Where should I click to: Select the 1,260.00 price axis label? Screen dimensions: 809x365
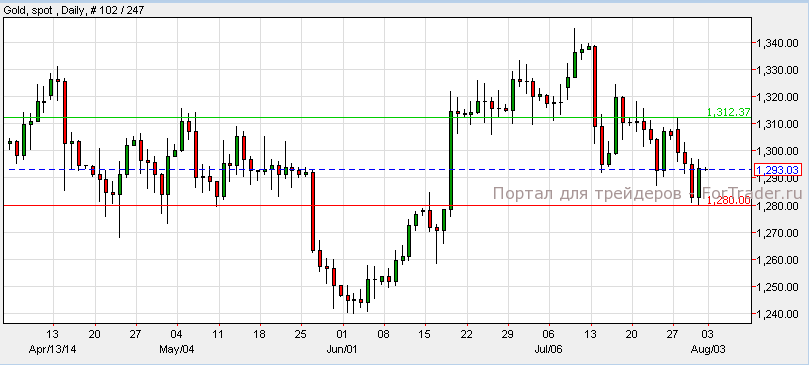pyautogui.click(x=777, y=260)
